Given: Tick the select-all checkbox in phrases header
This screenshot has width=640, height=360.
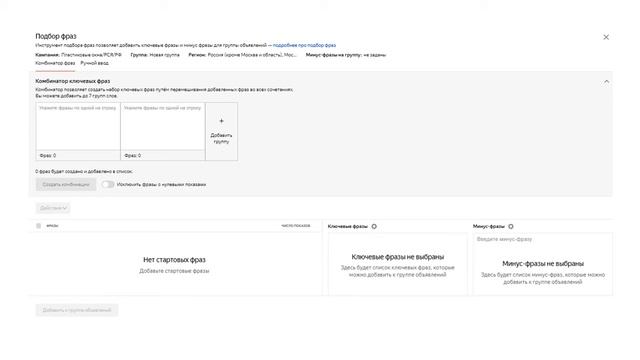Looking at the screenshot, I should (39, 226).
